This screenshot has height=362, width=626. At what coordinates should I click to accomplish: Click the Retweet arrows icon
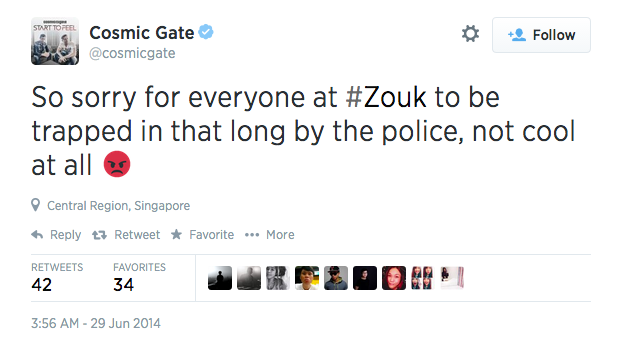pos(99,235)
